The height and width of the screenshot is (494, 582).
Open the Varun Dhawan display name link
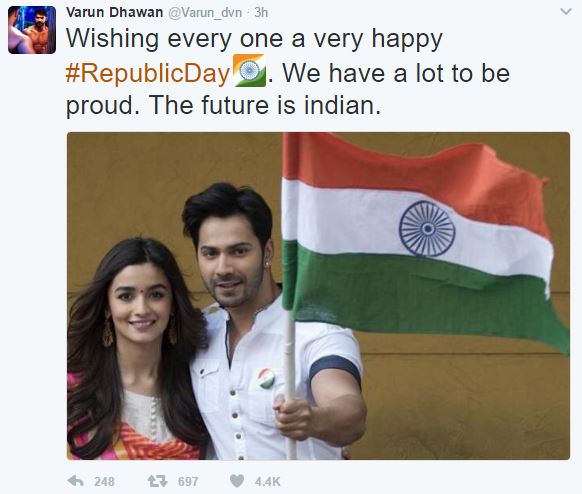(114, 12)
